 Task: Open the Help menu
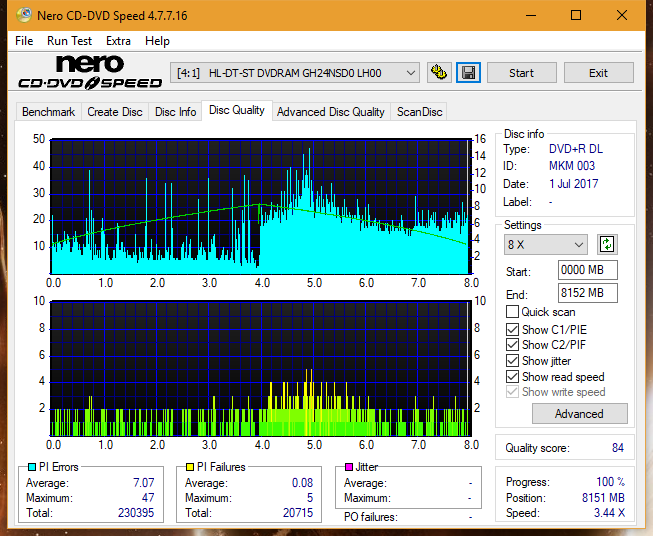[157, 41]
